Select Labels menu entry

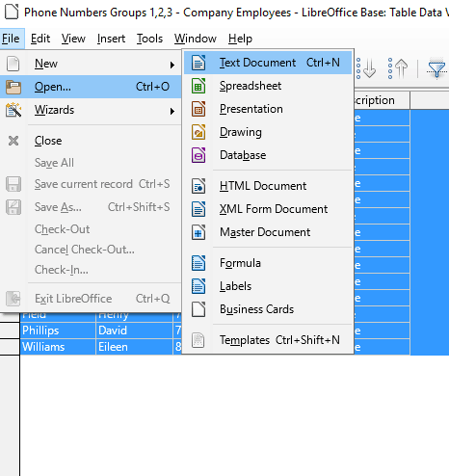pos(268,286)
